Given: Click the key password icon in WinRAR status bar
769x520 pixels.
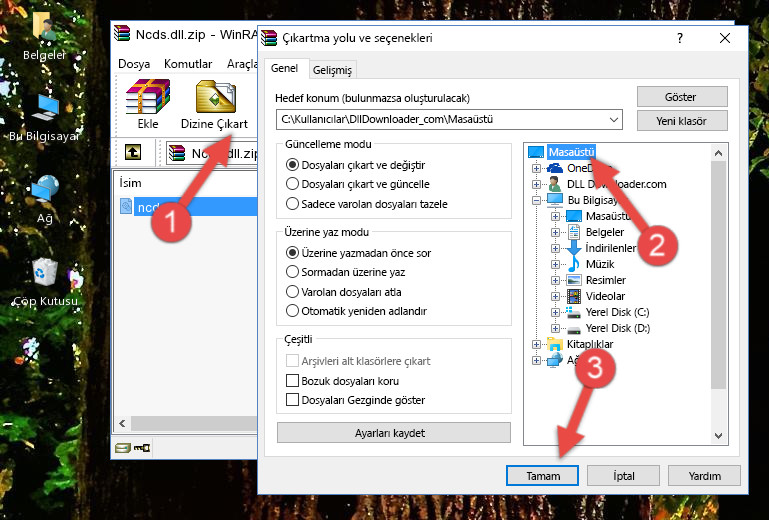Looking at the screenshot, I should (142, 447).
